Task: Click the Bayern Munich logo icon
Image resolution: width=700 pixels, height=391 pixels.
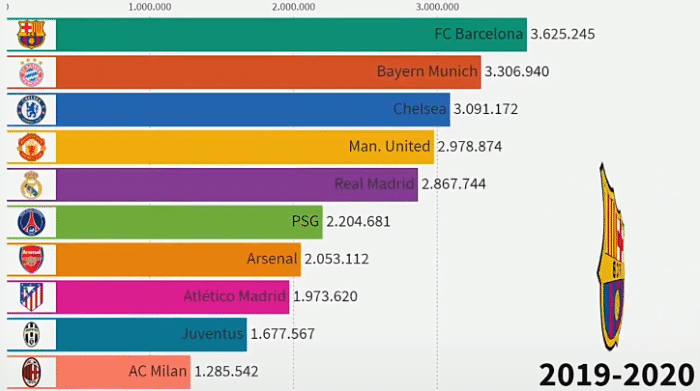Action: (x=31, y=72)
